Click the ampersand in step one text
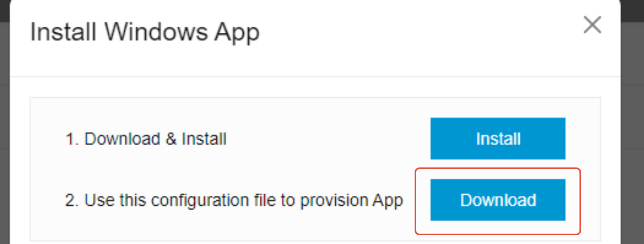Viewport: 644px width, 244px height. point(171,139)
